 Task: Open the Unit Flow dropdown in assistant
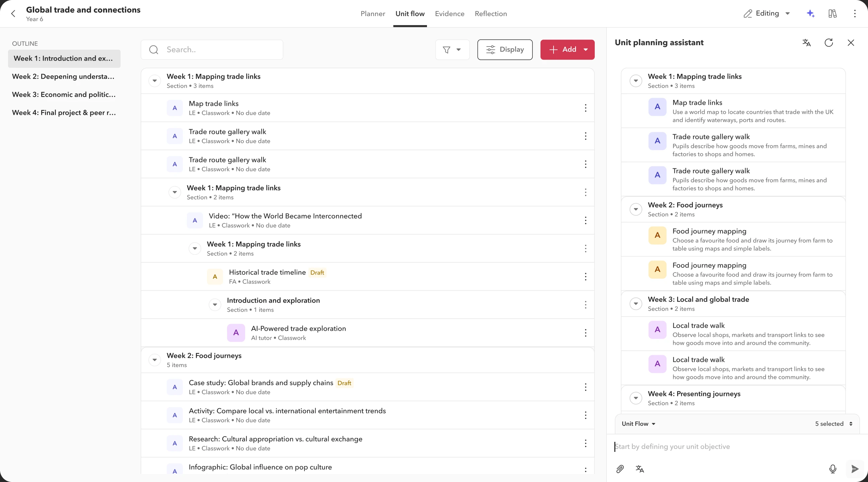coord(638,424)
